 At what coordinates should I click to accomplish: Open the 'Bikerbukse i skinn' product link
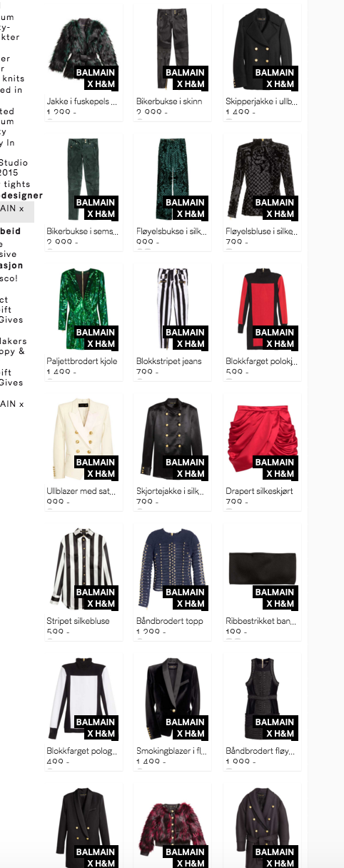pos(169,101)
